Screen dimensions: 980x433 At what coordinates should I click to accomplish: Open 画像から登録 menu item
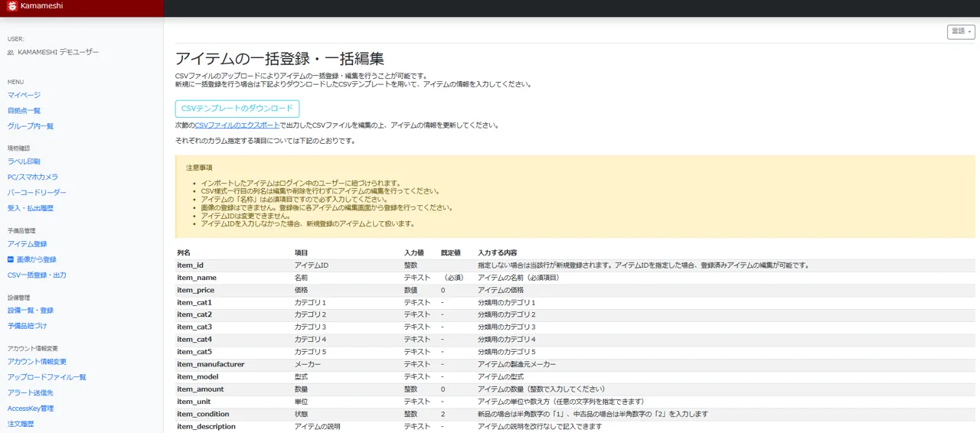37,259
